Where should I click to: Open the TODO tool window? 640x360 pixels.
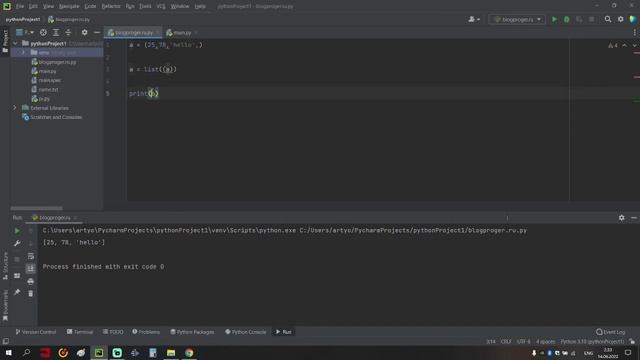point(113,332)
